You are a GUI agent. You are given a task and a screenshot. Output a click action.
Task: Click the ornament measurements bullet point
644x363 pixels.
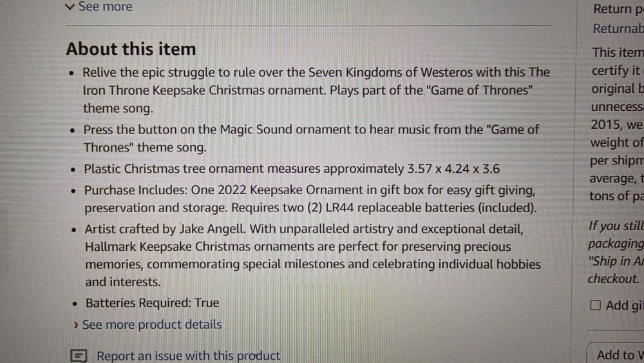point(292,170)
